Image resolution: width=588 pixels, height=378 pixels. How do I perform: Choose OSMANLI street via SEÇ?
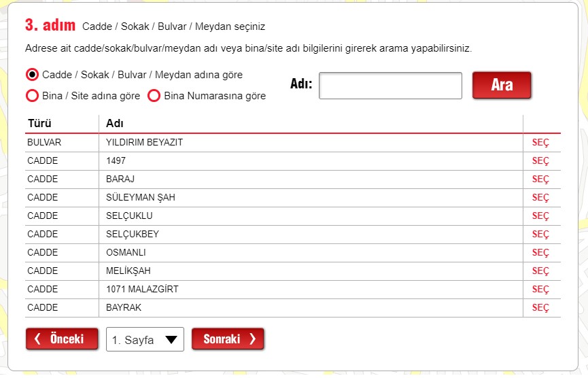tap(540, 253)
